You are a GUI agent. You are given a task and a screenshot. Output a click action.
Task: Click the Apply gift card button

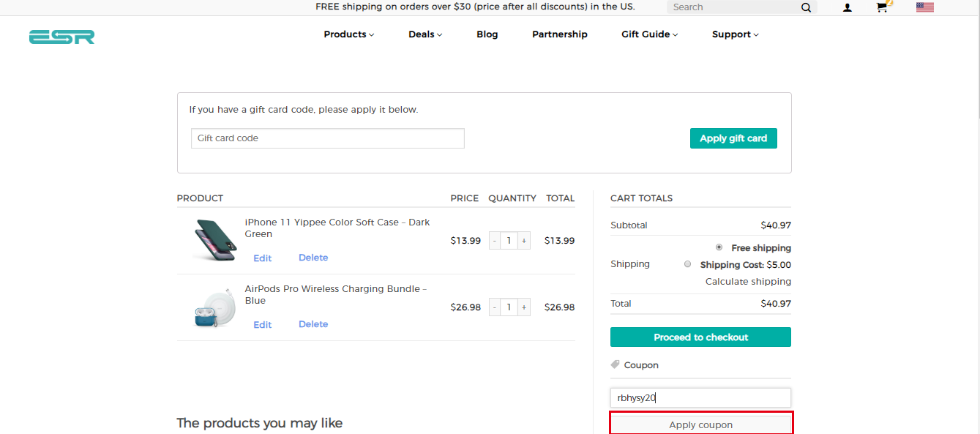click(x=733, y=138)
